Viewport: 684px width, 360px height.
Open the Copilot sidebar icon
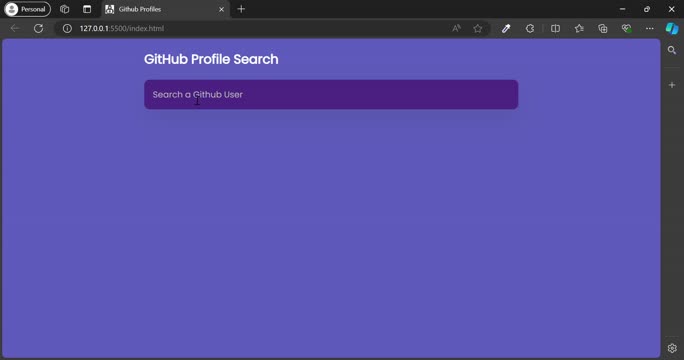[672, 28]
